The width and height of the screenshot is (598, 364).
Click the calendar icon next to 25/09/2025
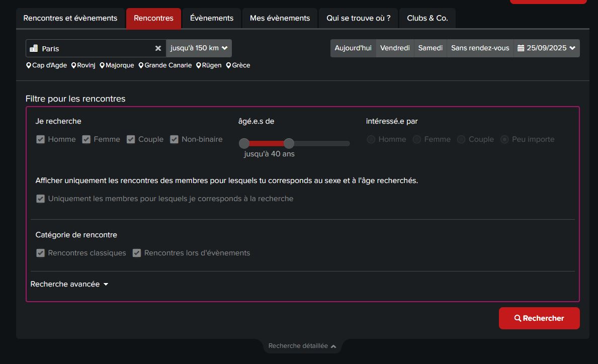pos(521,48)
